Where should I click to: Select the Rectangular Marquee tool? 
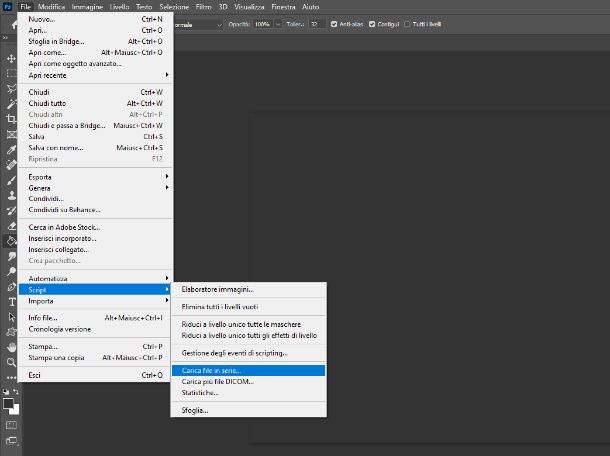pyautogui.click(x=11, y=74)
